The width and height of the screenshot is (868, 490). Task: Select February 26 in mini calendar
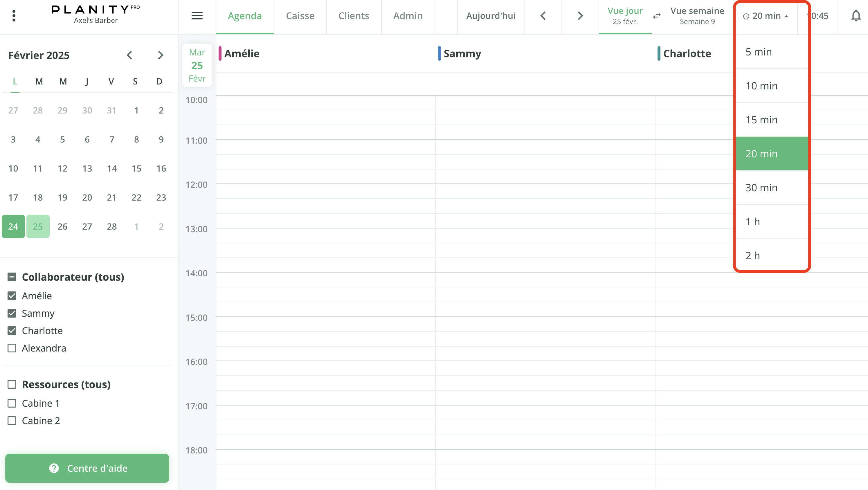pos(62,226)
